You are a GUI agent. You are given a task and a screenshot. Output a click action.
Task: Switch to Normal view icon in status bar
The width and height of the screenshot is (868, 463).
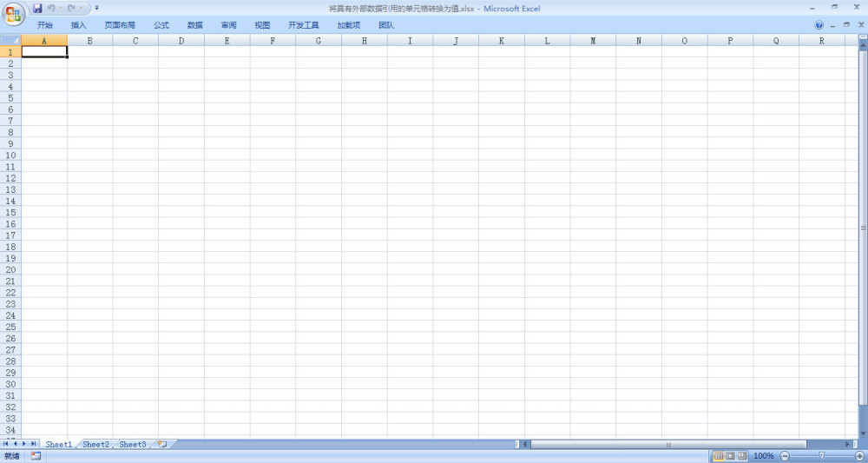[x=719, y=456]
